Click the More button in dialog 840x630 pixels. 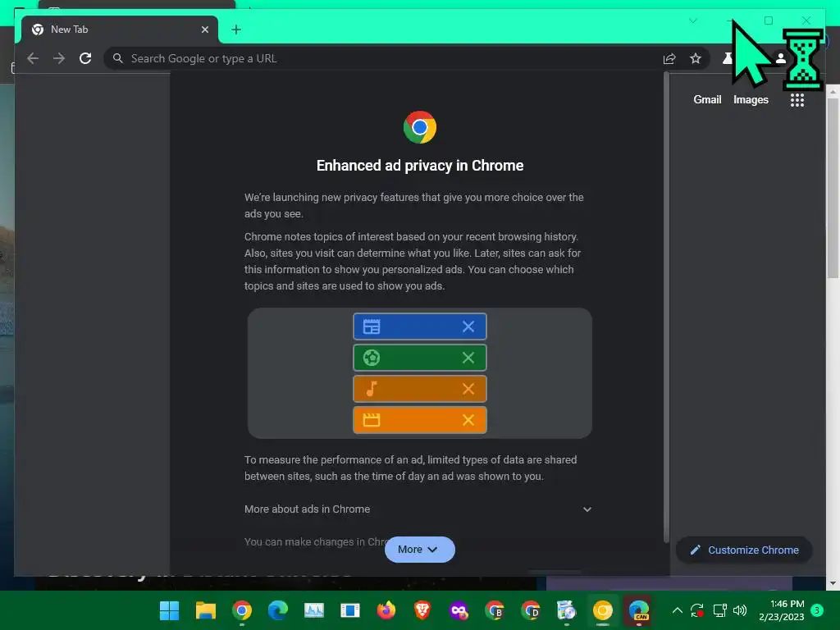point(419,549)
